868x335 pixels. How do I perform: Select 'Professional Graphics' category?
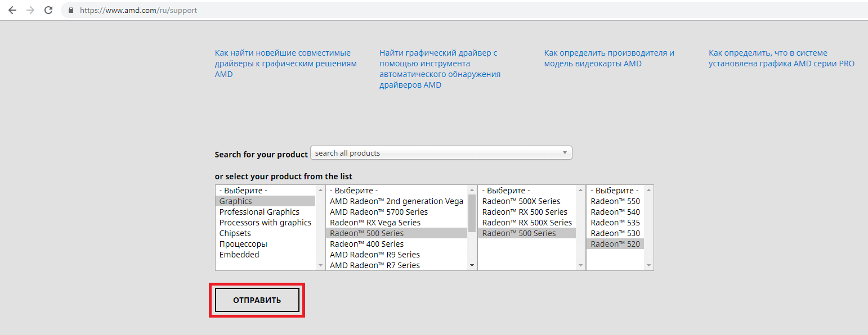[265, 212]
